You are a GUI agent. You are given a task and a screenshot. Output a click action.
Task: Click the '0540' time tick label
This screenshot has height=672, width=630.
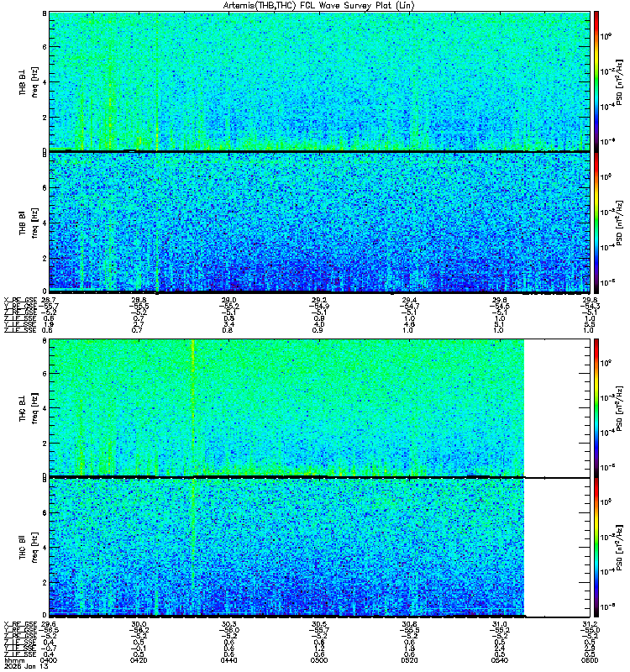(x=500, y=660)
